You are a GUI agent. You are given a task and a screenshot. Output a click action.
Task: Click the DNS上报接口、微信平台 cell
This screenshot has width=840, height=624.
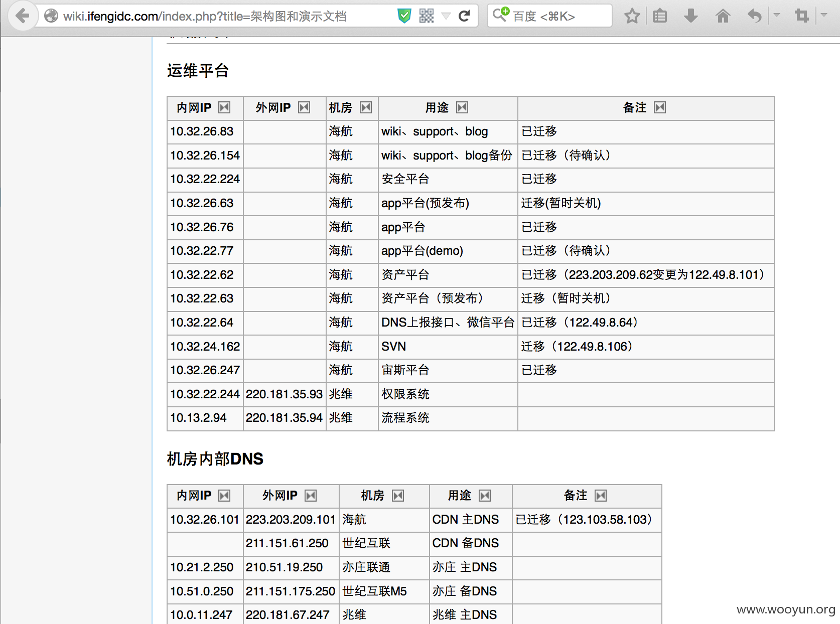pyautogui.click(x=448, y=323)
